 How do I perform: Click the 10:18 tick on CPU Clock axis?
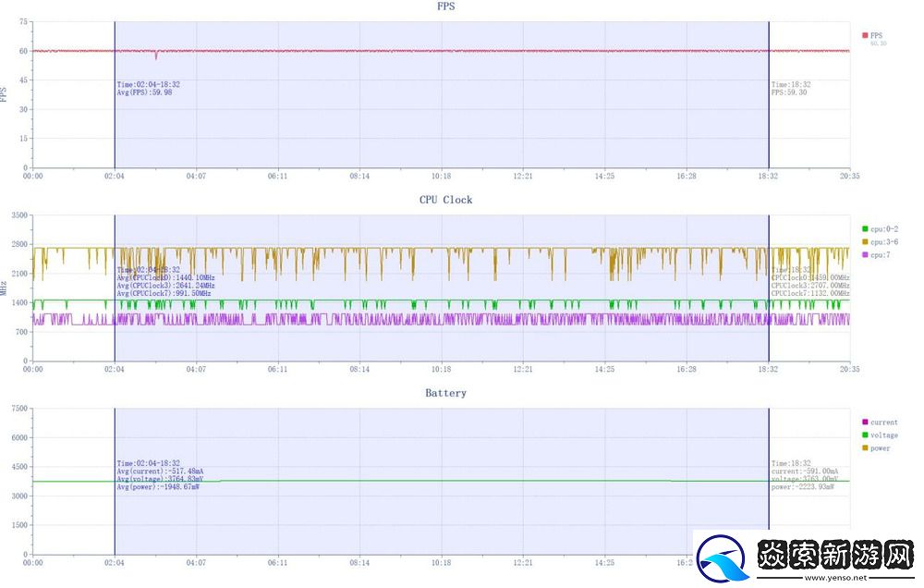coord(442,368)
